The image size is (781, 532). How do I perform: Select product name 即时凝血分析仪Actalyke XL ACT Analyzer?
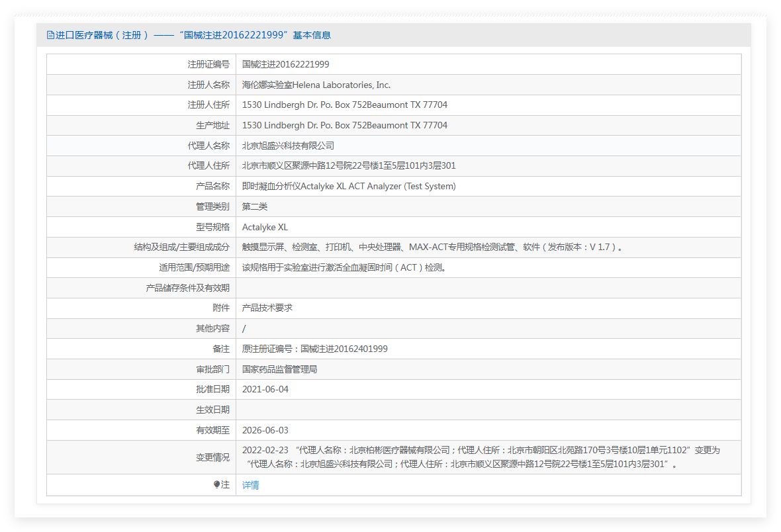pyautogui.click(x=349, y=186)
